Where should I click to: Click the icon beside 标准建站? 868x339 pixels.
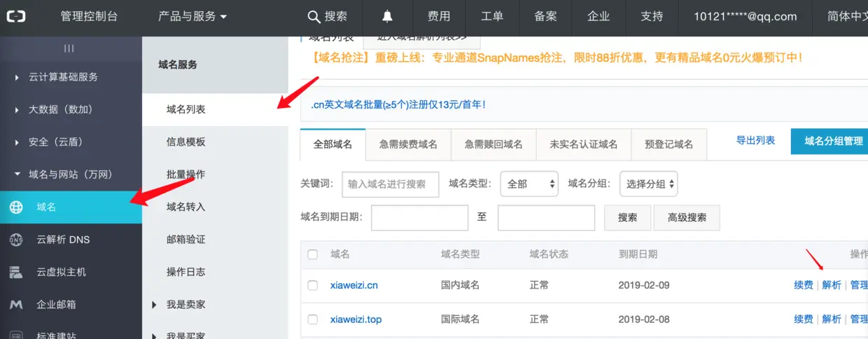click(x=16, y=334)
